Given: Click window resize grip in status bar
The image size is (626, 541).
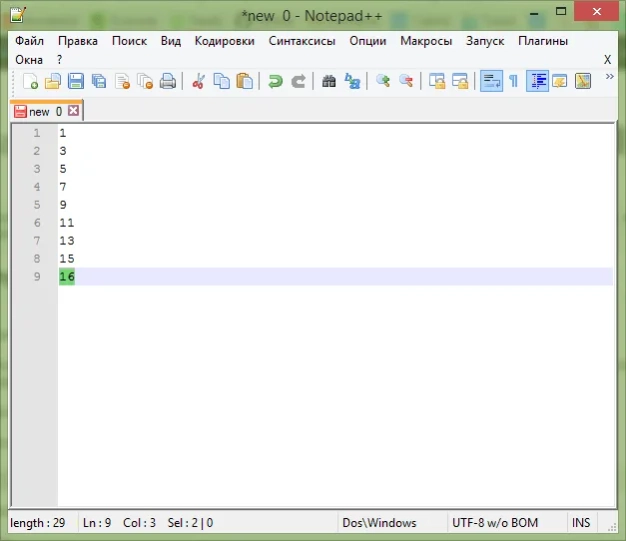Looking at the screenshot, I should 612,527.
